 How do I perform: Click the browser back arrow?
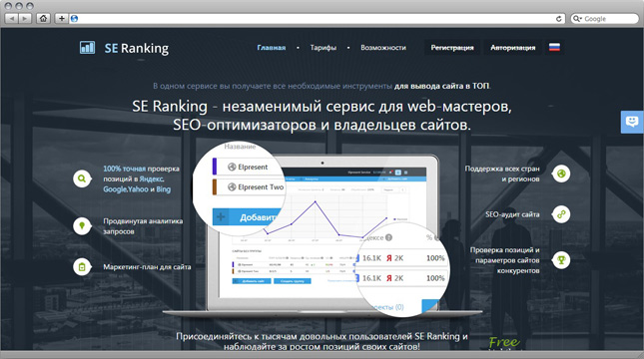[12, 19]
